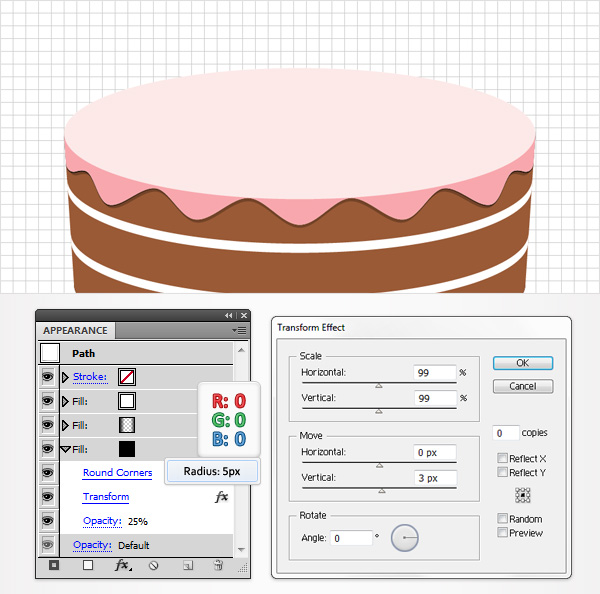Click Cancel in Transform Effect dialog
This screenshot has width=600, height=594.
(x=523, y=386)
